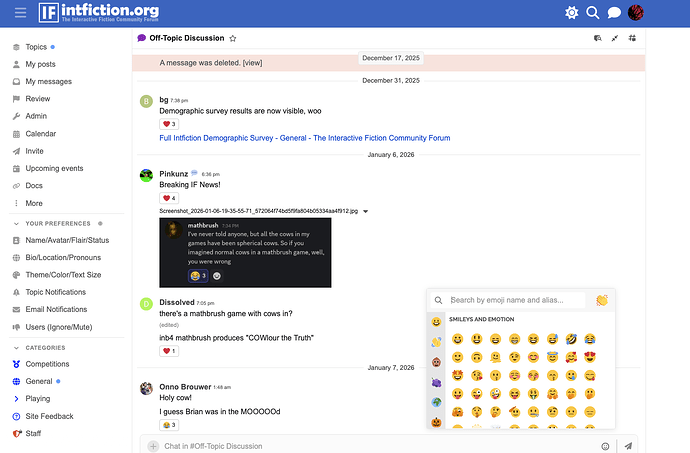Click the emoji picker smiley button

605,446
